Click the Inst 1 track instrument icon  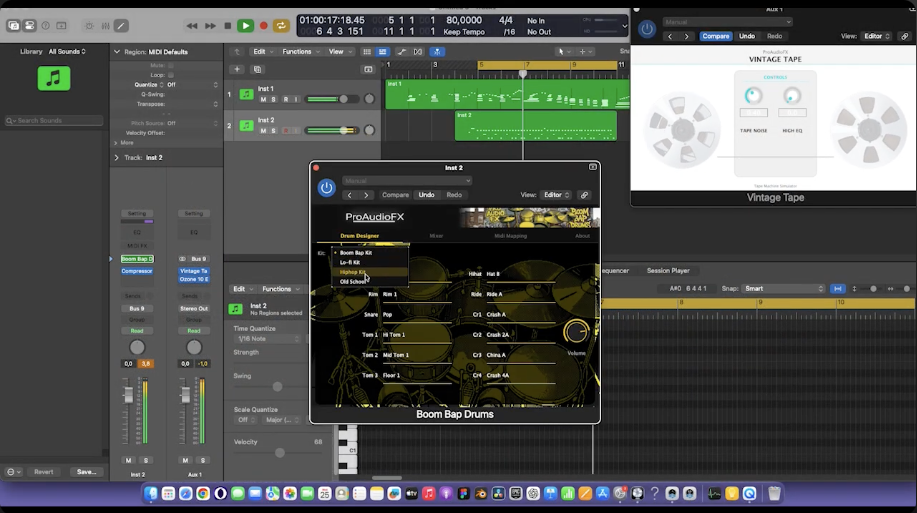click(246, 94)
